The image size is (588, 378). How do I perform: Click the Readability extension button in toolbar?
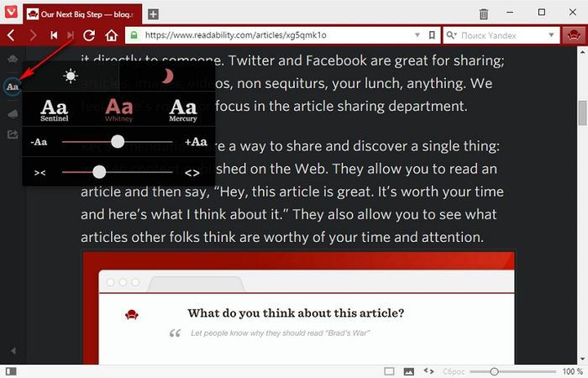pos(572,35)
